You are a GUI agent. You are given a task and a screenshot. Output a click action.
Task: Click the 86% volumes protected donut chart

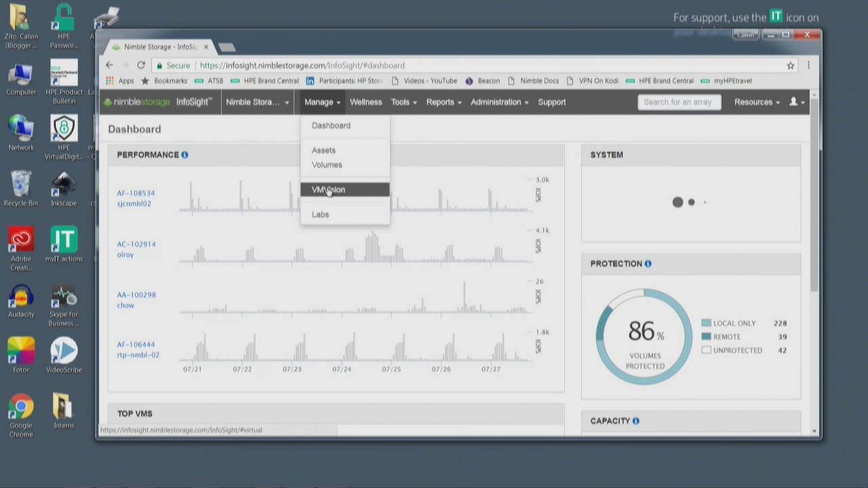[x=644, y=337]
